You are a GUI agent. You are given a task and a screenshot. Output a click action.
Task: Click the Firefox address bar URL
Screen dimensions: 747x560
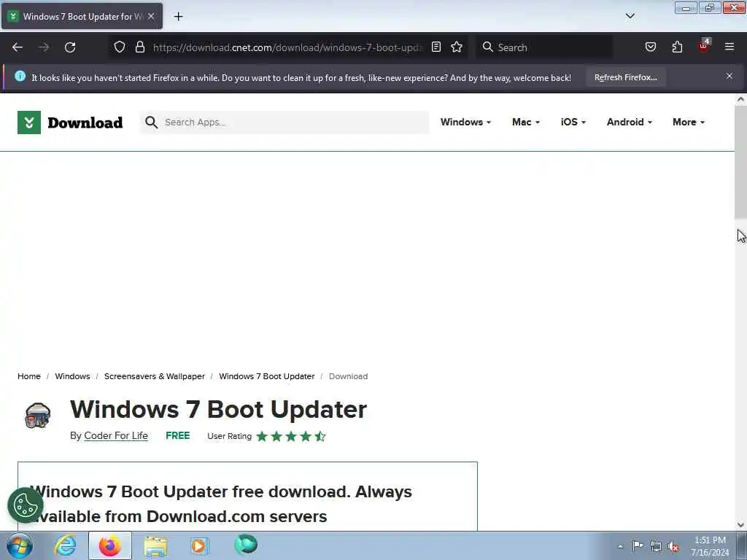(287, 47)
